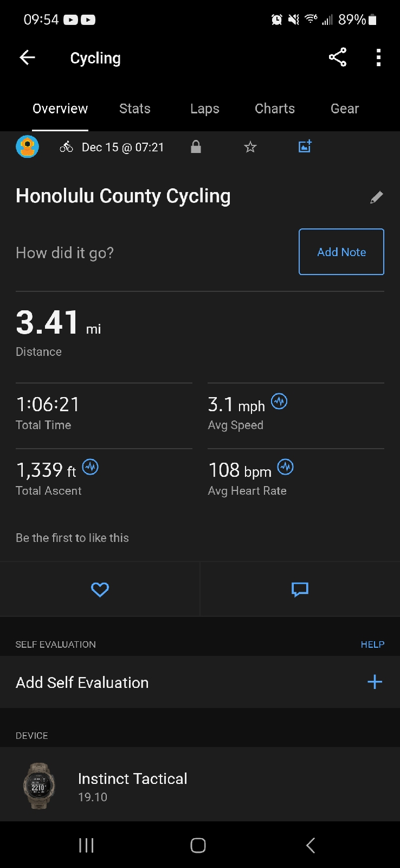Image resolution: width=400 pixels, height=868 pixels.
Task: Open the Self Evaluation HELP link
Action: pyautogui.click(x=372, y=644)
